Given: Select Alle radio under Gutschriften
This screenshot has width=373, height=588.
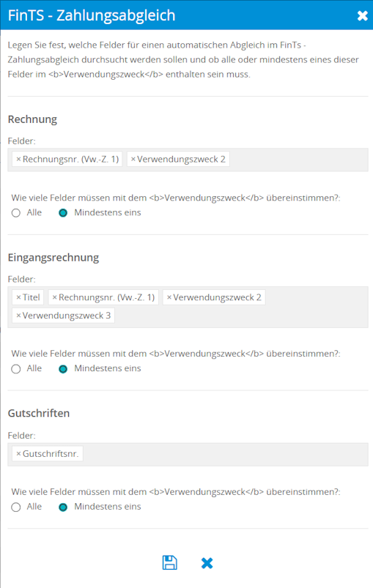Looking at the screenshot, I should (x=16, y=507).
